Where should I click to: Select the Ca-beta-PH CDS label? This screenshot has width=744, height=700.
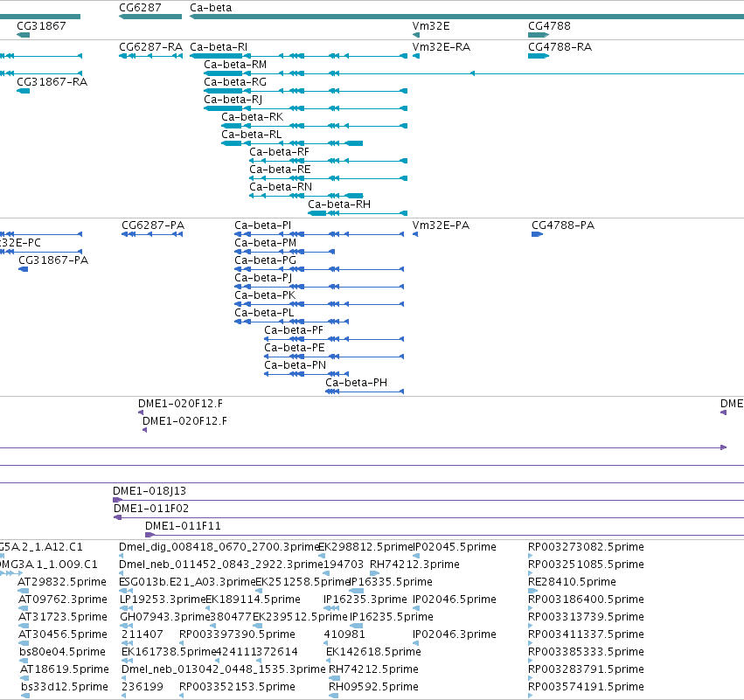click(x=357, y=383)
